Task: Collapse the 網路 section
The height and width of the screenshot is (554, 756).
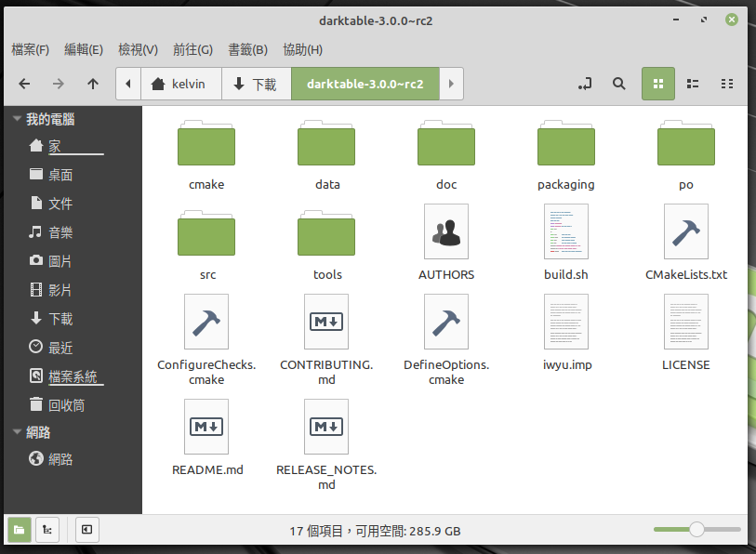Action: point(16,431)
